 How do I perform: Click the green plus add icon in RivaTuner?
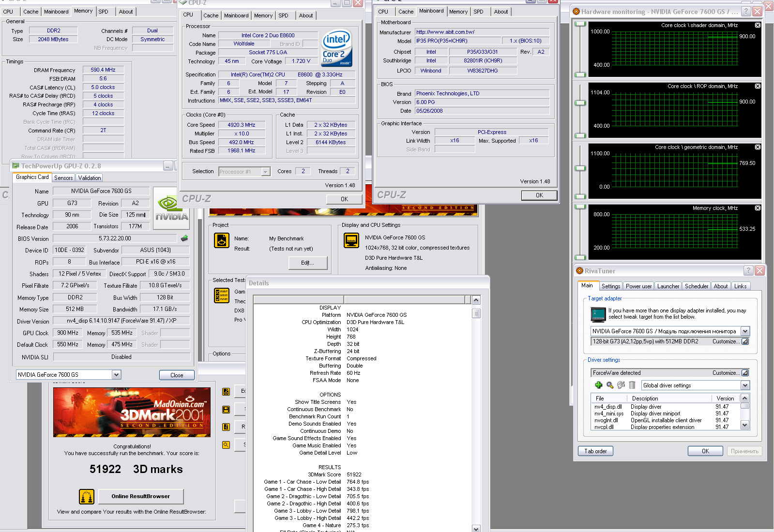599,385
